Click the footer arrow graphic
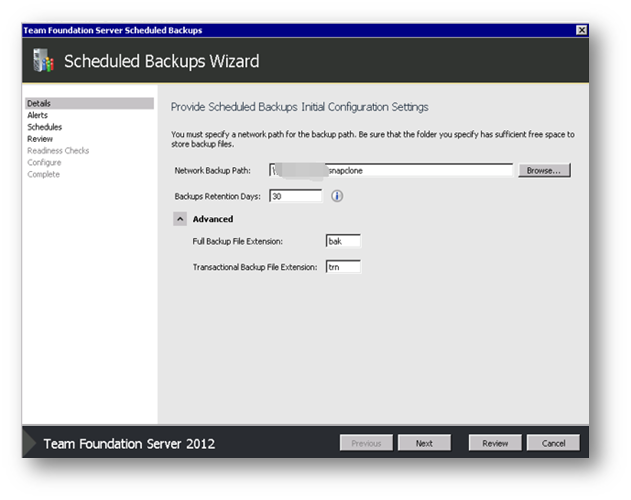This screenshot has height=500, width=631. 29,442
